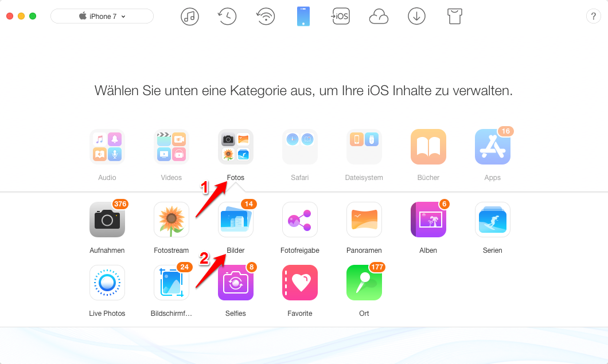
Task: Select the Audio category
Action: click(107, 147)
